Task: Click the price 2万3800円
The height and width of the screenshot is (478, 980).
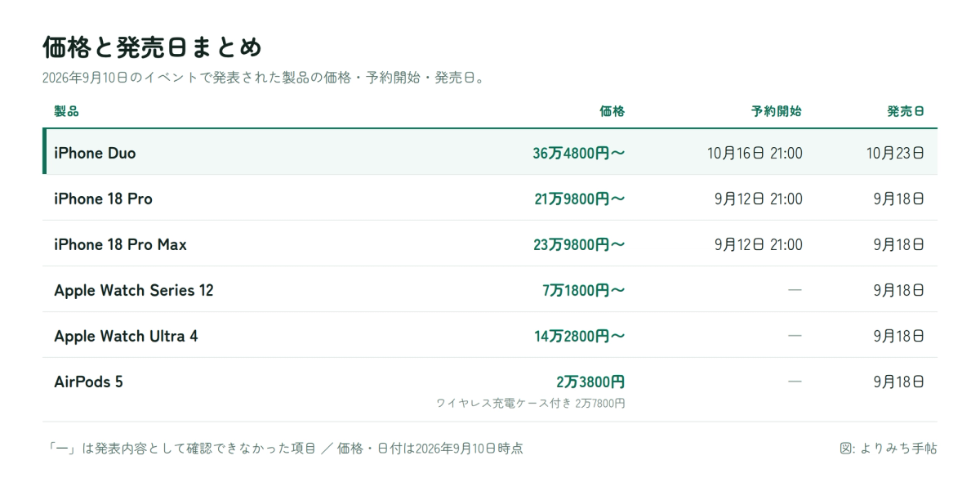Action: (590, 382)
